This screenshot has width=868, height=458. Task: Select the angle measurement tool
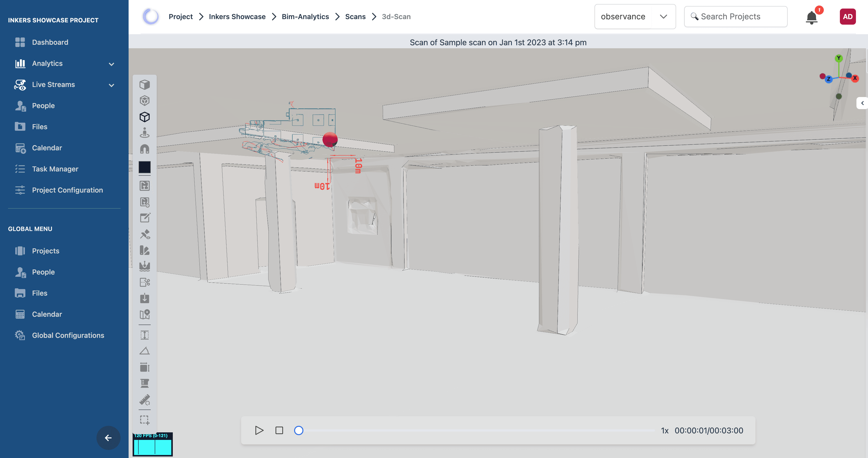coord(145,351)
